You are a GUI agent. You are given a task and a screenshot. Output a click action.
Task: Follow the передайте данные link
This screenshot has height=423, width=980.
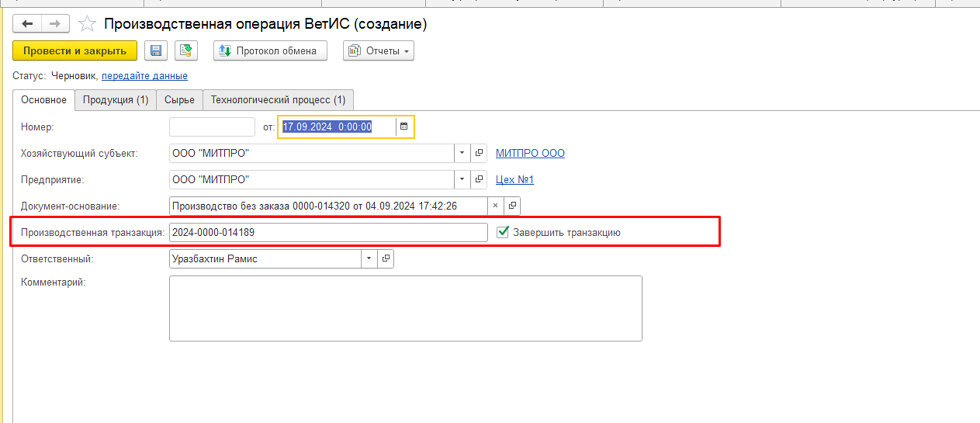click(x=144, y=76)
